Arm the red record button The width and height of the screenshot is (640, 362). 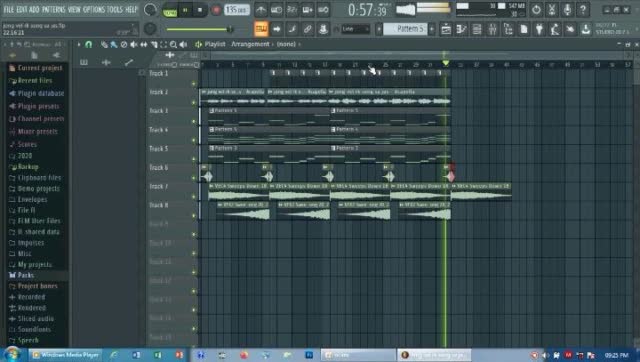point(216,10)
